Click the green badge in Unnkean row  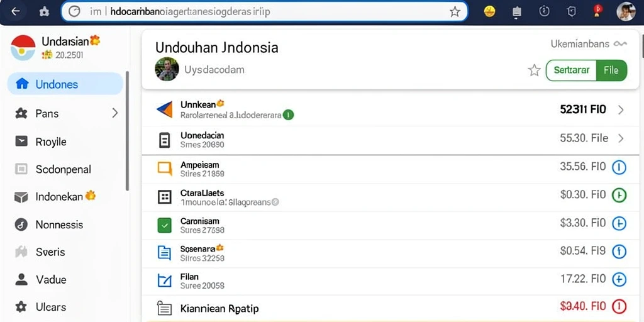(x=288, y=115)
